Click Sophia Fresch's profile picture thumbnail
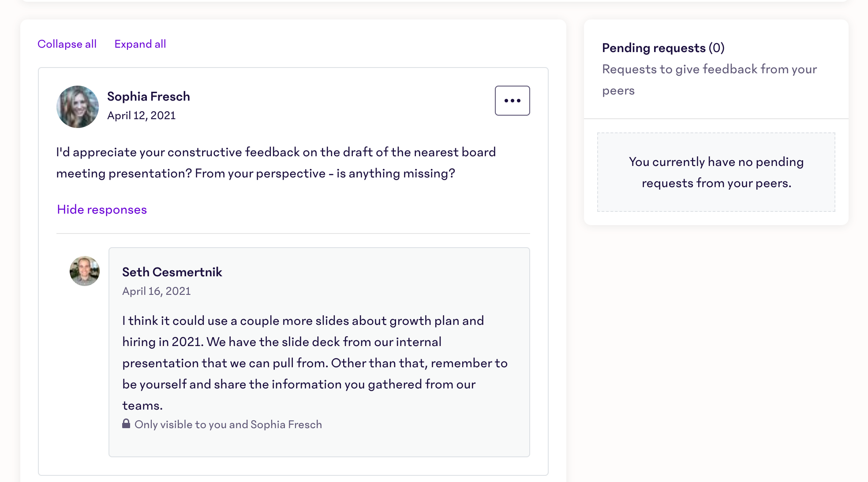The width and height of the screenshot is (868, 482). (x=77, y=107)
